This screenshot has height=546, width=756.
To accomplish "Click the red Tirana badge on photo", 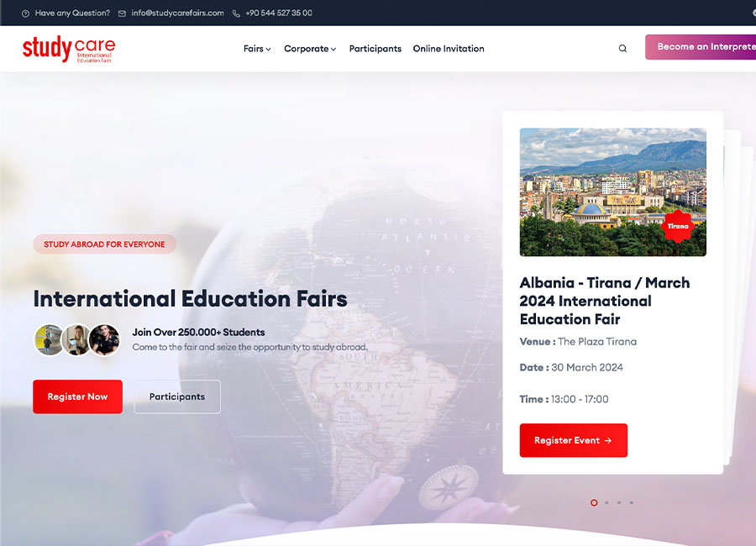I will 677,226.
